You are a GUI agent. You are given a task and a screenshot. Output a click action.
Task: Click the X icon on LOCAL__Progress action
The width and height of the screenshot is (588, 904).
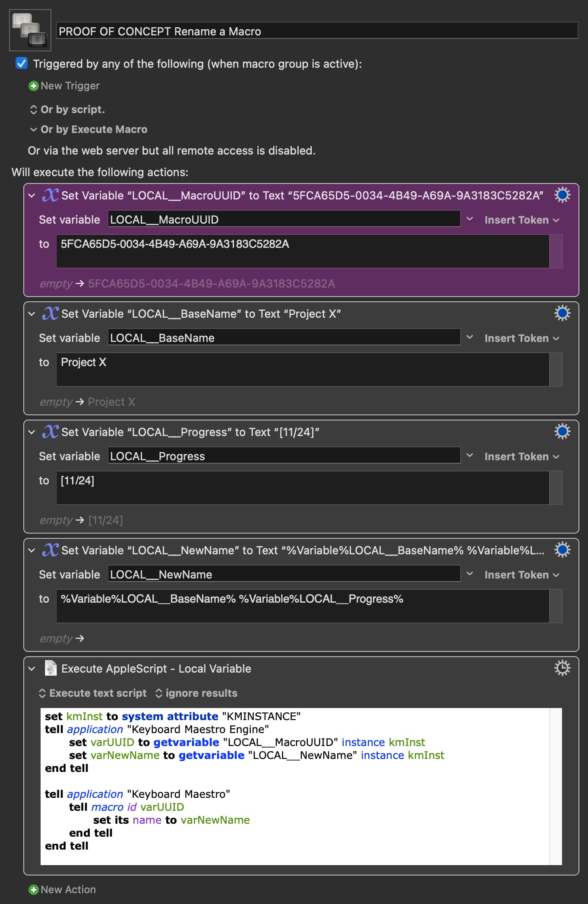point(51,432)
